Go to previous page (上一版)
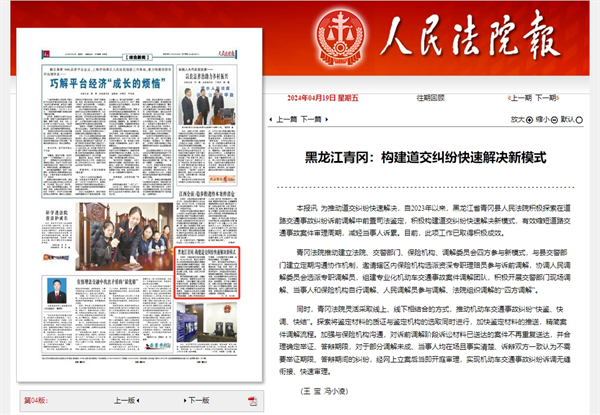This screenshot has height=415, width=600. pyautogui.click(x=125, y=400)
